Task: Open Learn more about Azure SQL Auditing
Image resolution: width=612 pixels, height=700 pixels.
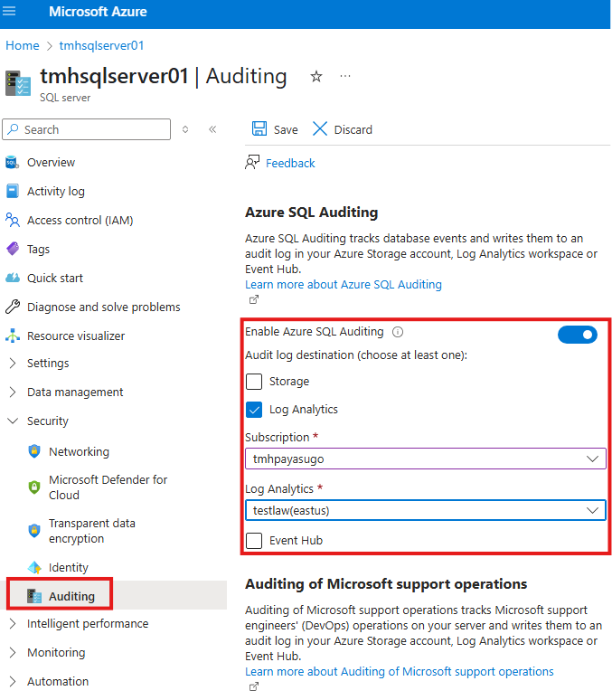Action: (344, 284)
